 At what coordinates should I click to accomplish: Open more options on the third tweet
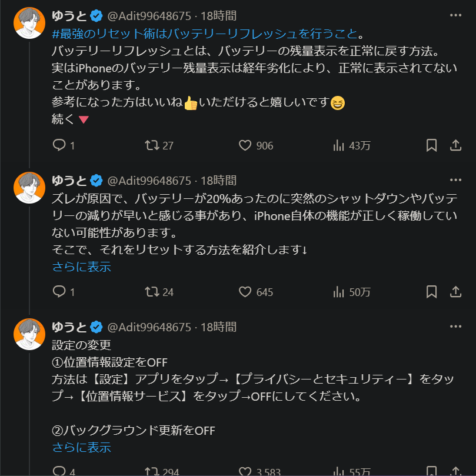click(455, 326)
